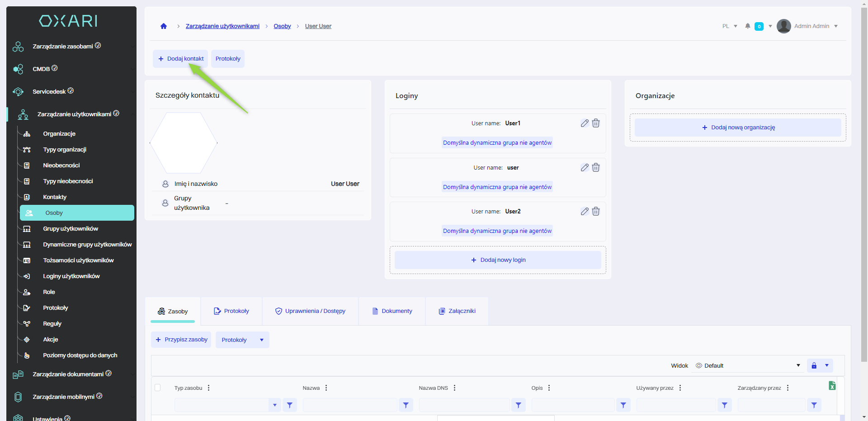The image size is (868, 421).
Task: Export table using the Excel icon
Action: click(x=832, y=386)
